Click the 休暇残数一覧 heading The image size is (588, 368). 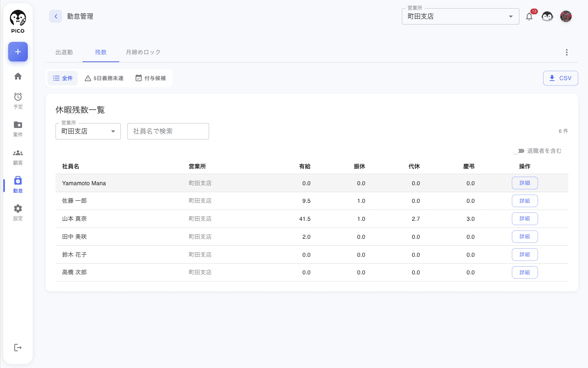click(x=80, y=110)
